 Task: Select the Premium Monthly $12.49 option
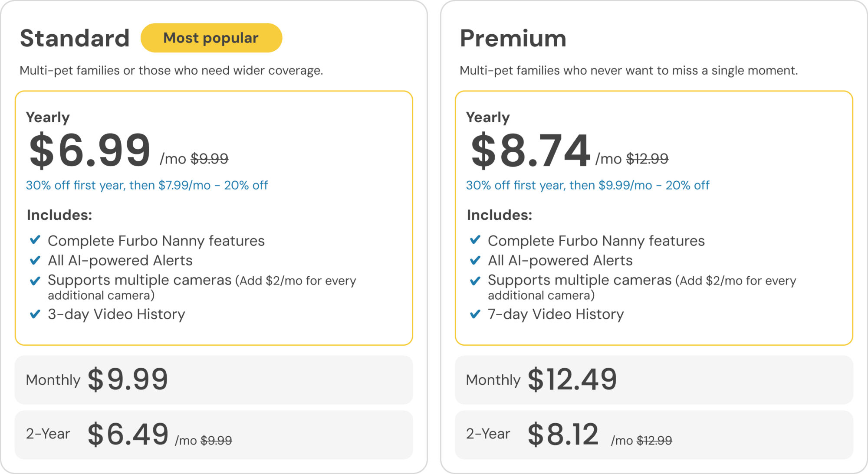(x=654, y=380)
